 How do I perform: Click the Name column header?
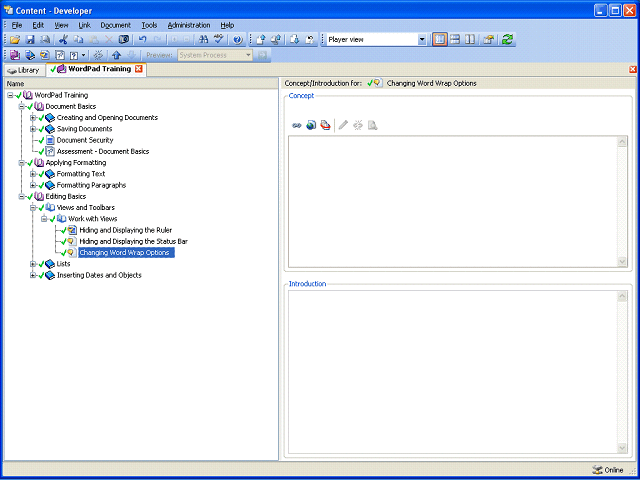click(141, 84)
